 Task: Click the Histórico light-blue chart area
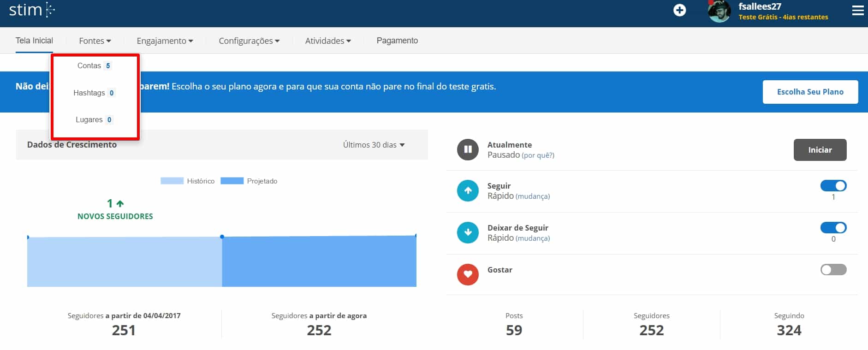coord(125,262)
